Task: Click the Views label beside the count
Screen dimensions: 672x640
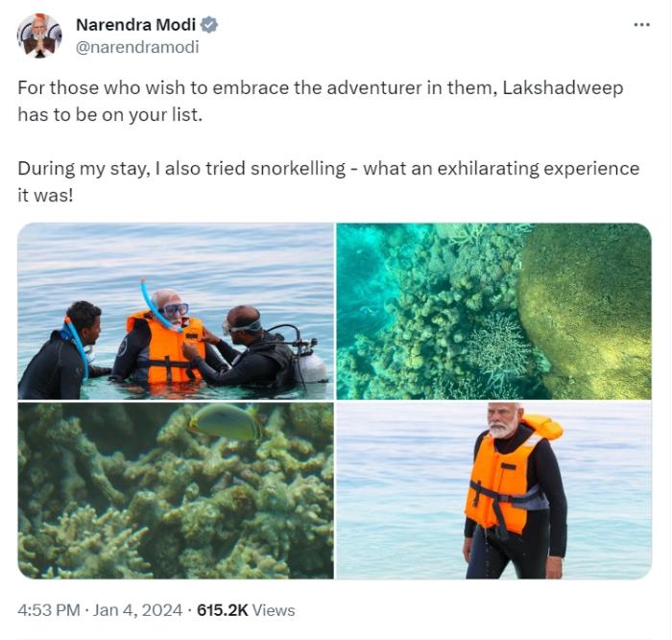Action: click(276, 610)
